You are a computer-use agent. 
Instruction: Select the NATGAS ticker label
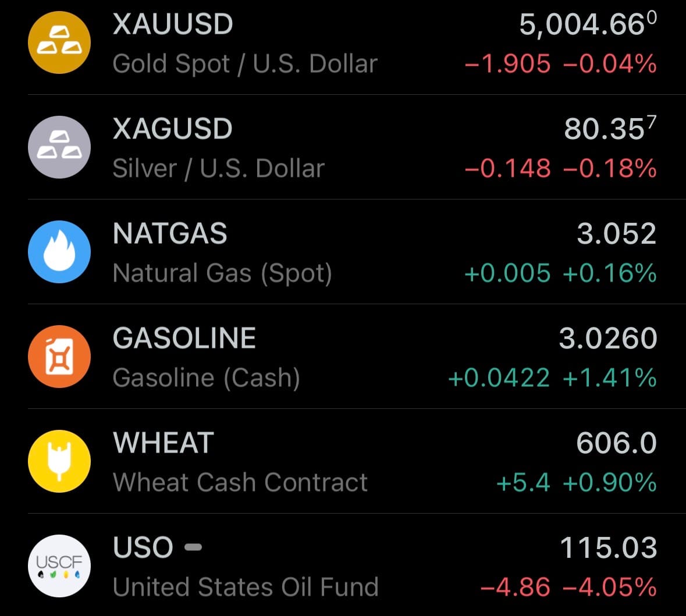pyautogui.click(x=170, y=234)
